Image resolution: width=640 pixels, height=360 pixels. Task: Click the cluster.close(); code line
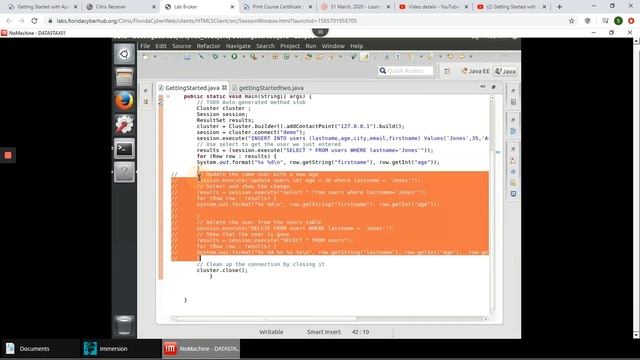point(222,270)
